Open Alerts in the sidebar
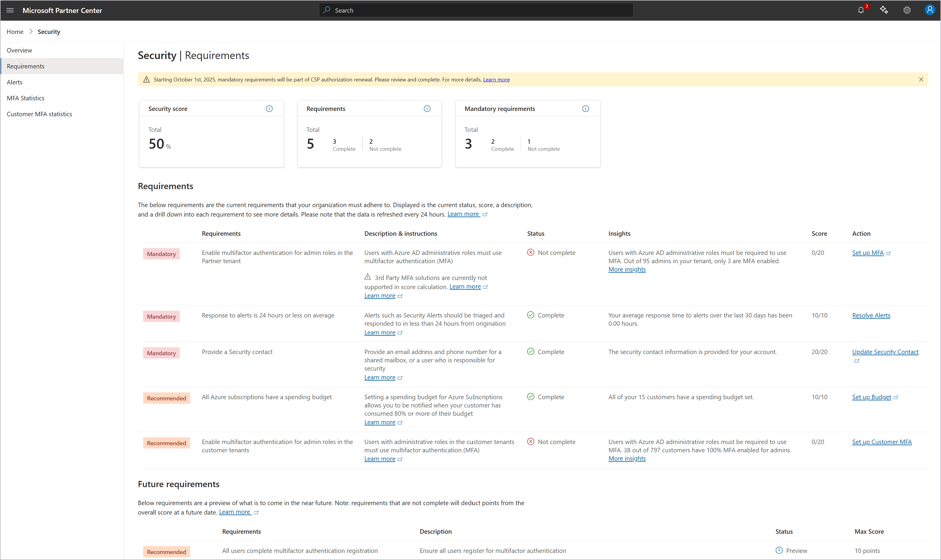The width and height of the screenshot is (941, 560). point(15,82)
